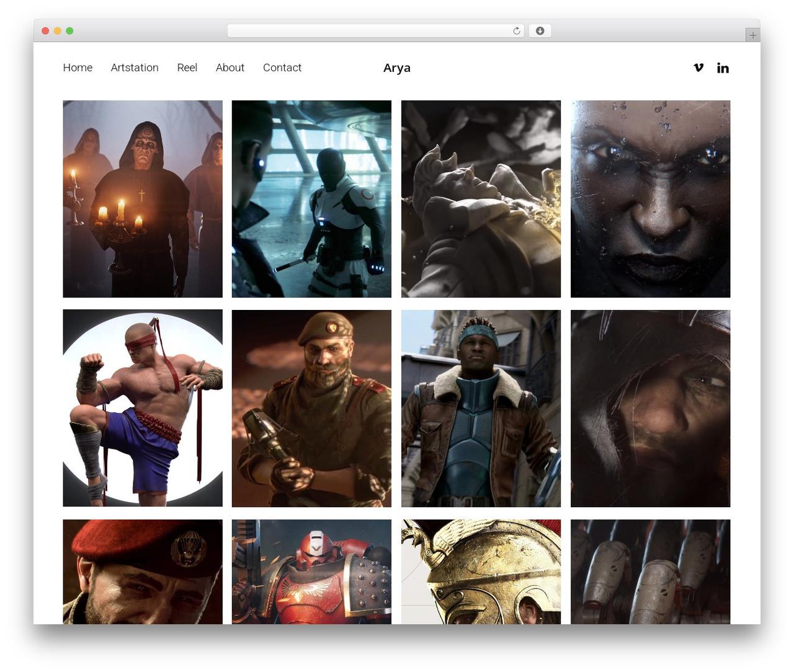The width and height of the screenshot is (794, 672).
Task: Open a new tab with plus button
Action: (752, 35)
